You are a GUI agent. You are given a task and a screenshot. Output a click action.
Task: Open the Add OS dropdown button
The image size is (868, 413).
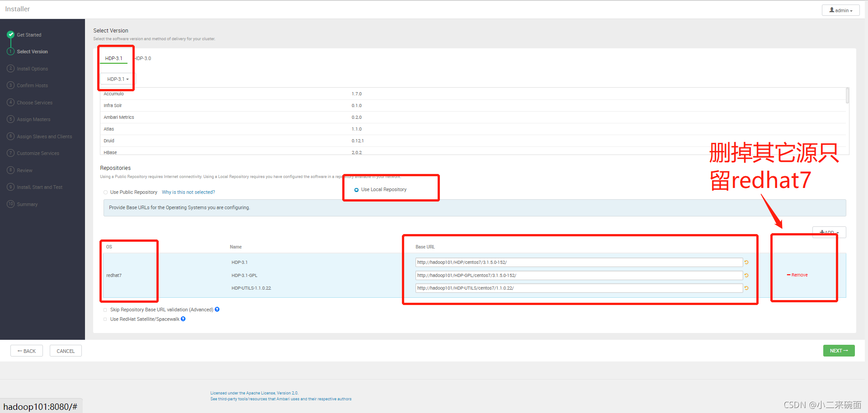pyautogui.click(x=829, y=232)
